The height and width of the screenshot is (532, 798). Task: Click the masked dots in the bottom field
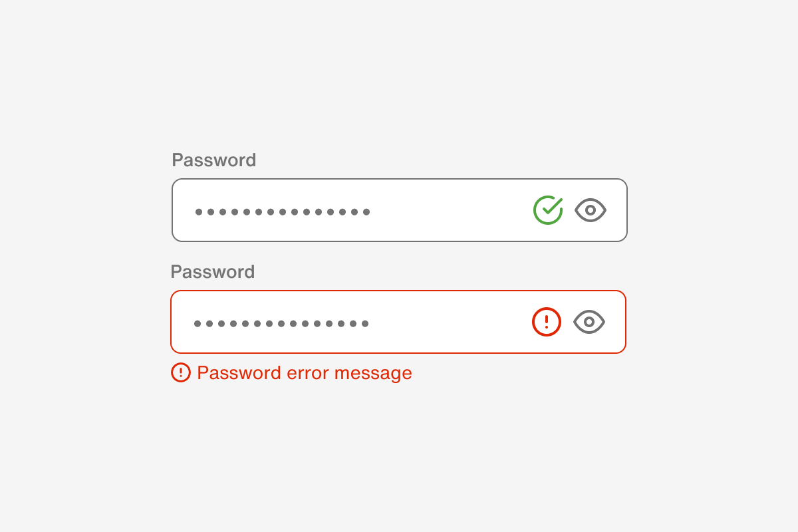coord(281,323)
